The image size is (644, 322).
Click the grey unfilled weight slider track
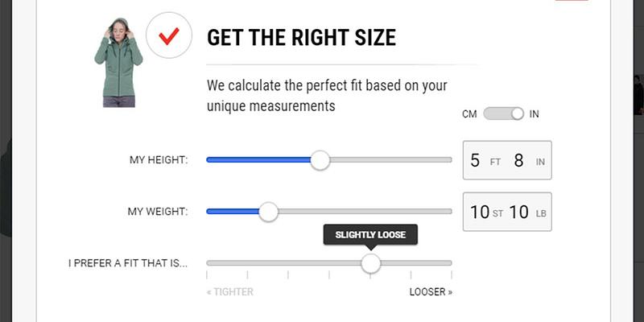[365, 212]
